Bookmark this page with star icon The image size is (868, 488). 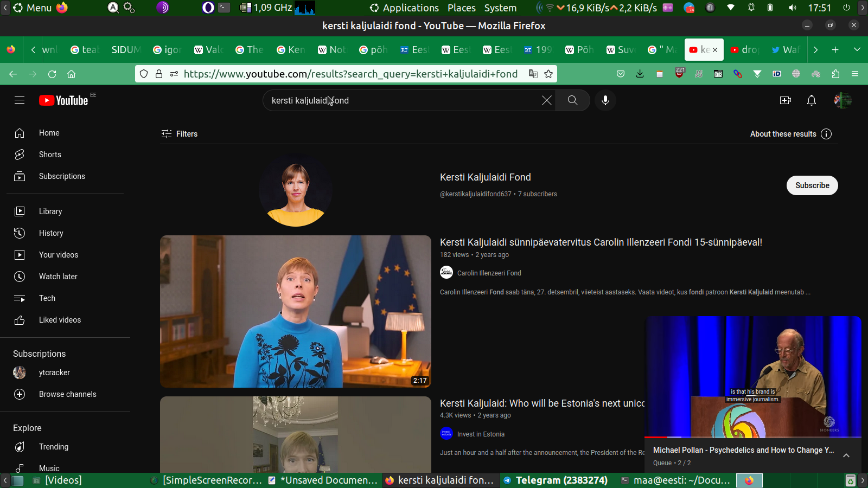(x=548, y=74)
